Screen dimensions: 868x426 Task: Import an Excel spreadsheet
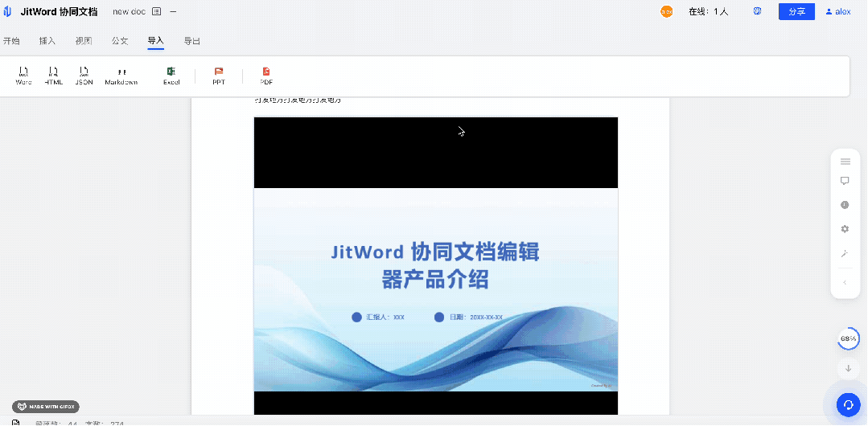coord(171,76)
